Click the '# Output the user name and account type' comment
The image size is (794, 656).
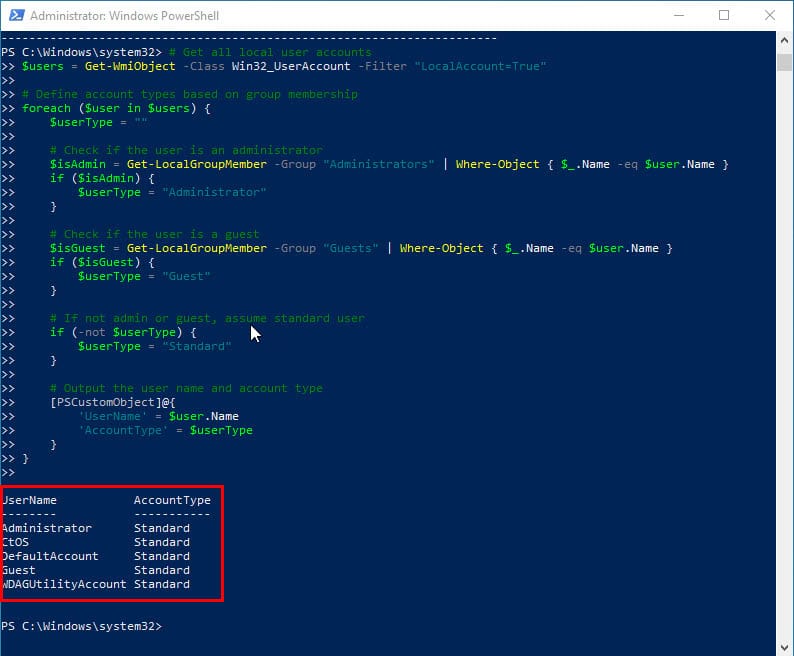click(186, 389)
